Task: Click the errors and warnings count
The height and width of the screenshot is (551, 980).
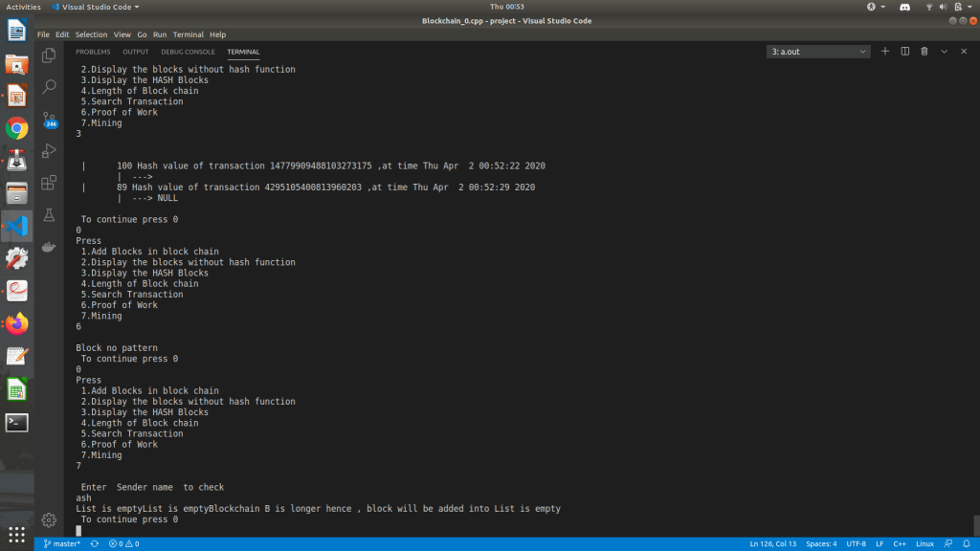Action: pyautogui.click(x=123, y=544)
